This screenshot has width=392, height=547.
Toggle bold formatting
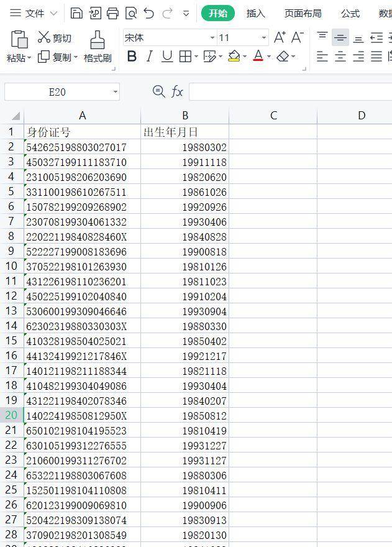(x=132, y=57)
